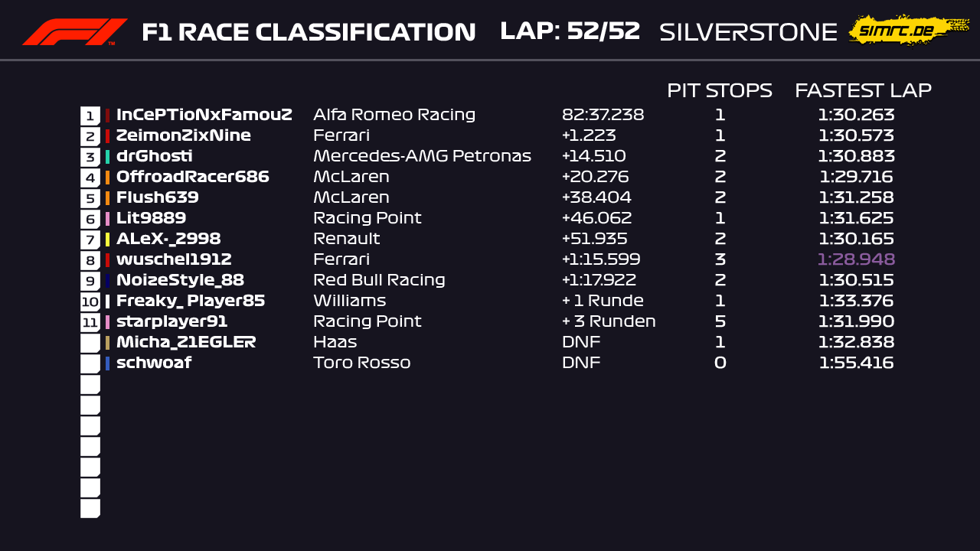Click the teal Mercedes color bar by drGhosti
Image resolution: width=980 pixels, height=551 pixels.
point(108,157)
